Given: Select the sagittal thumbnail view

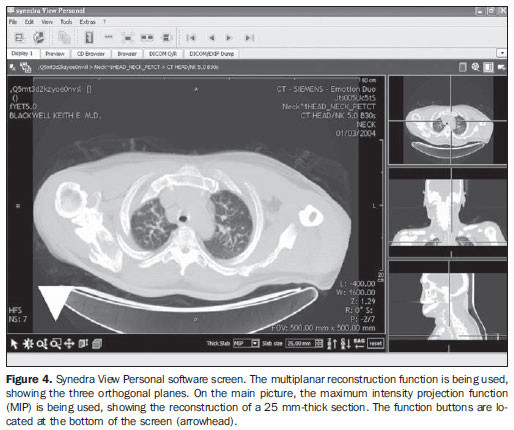Looking at the screenshot, I should 448,306.
